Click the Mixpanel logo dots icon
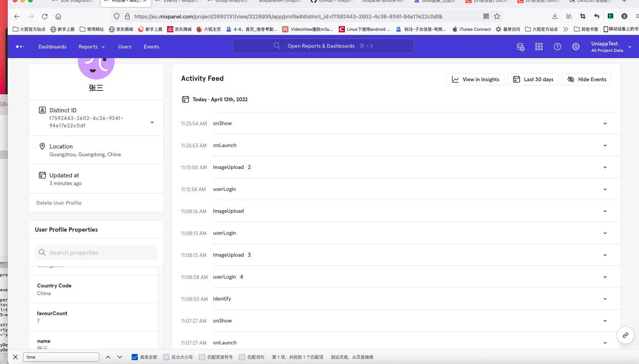The image size is (639, 364). coord(20,47)
